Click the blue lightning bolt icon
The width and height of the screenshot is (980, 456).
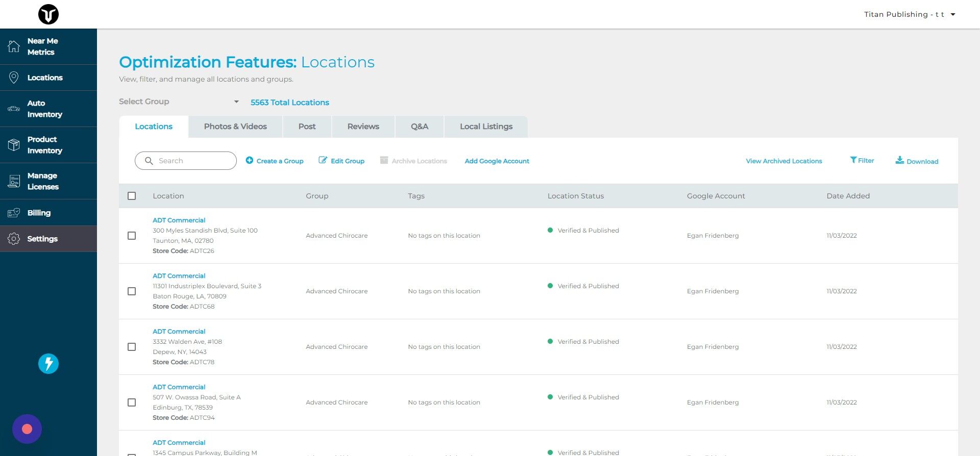pos(48,364)
